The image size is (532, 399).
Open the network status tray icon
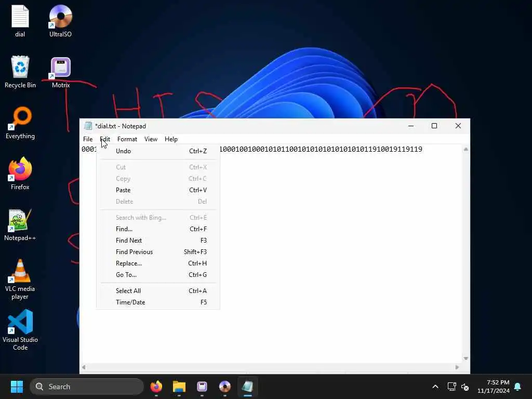451,387
